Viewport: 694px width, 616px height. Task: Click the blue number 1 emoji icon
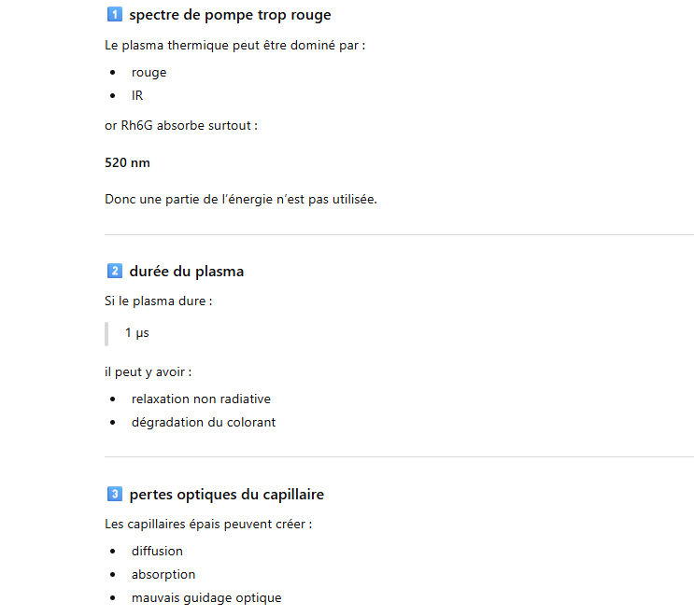pos(115,15)
